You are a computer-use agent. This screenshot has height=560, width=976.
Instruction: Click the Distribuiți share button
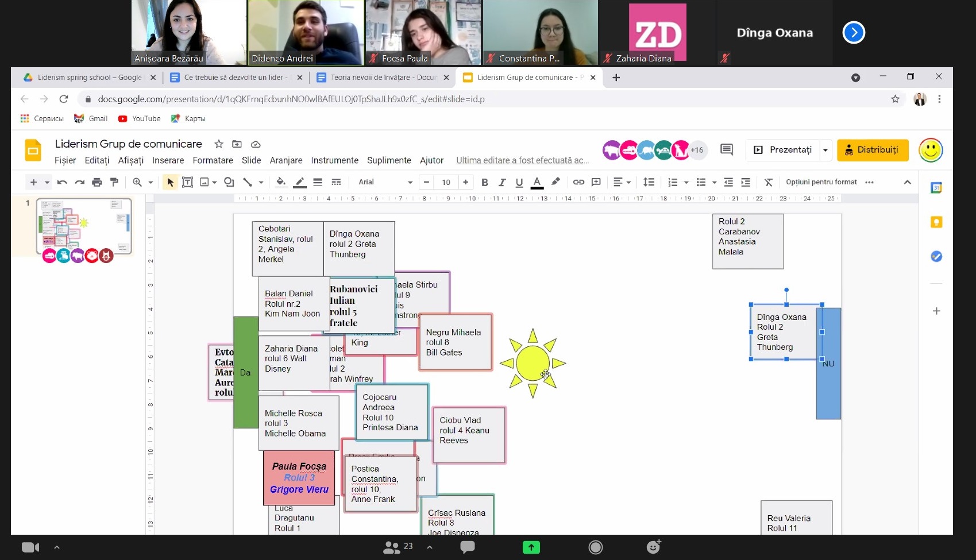[873, 150]
